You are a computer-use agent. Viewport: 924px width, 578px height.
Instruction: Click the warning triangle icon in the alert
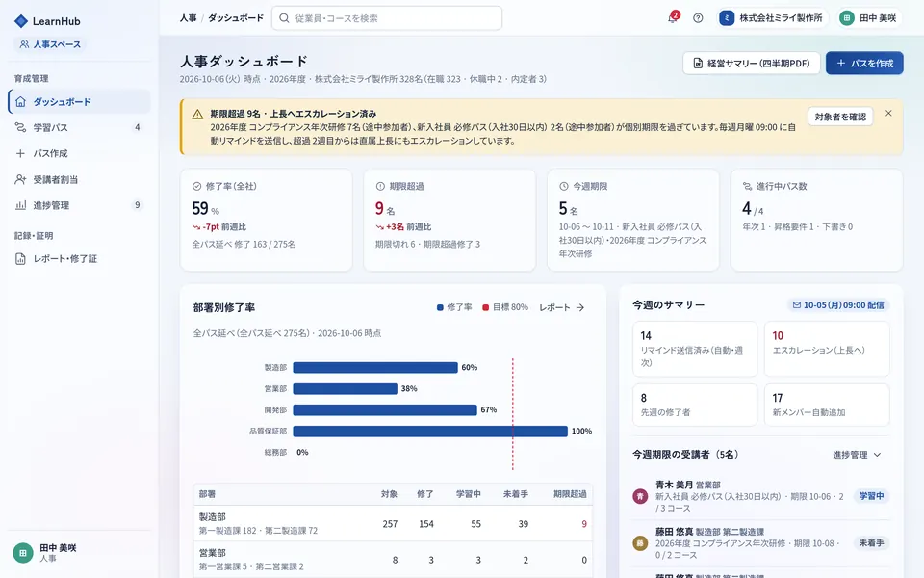(197, 115)
